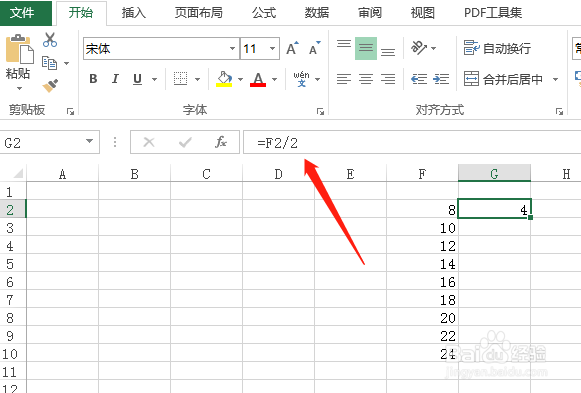The height and width of the screenshot is (393, 581).
Task: Click cell containing value 22
Action: pyautogui.click(x=422, y=336)
